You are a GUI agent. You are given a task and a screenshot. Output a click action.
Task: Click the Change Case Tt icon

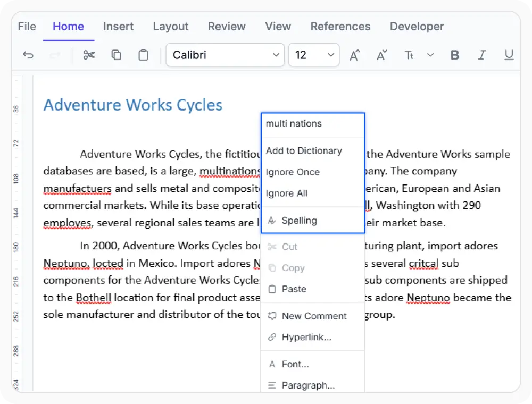click(x=409, y=55)
